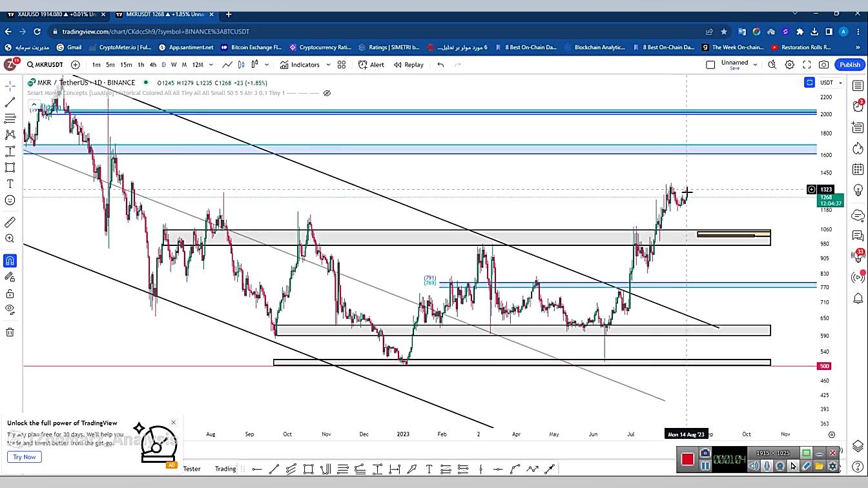
Task: Open the notifications bell icon in right sidebar
Action: tap(858, 298)
